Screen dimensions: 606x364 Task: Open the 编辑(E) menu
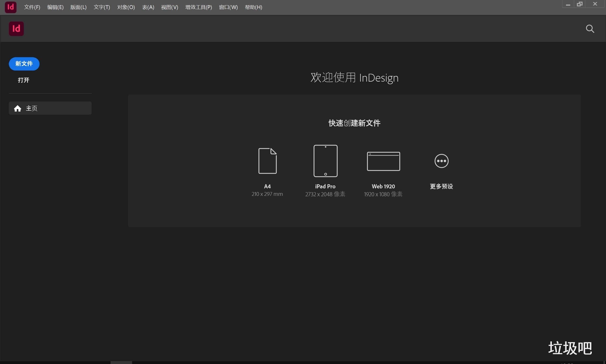point(55,7)
